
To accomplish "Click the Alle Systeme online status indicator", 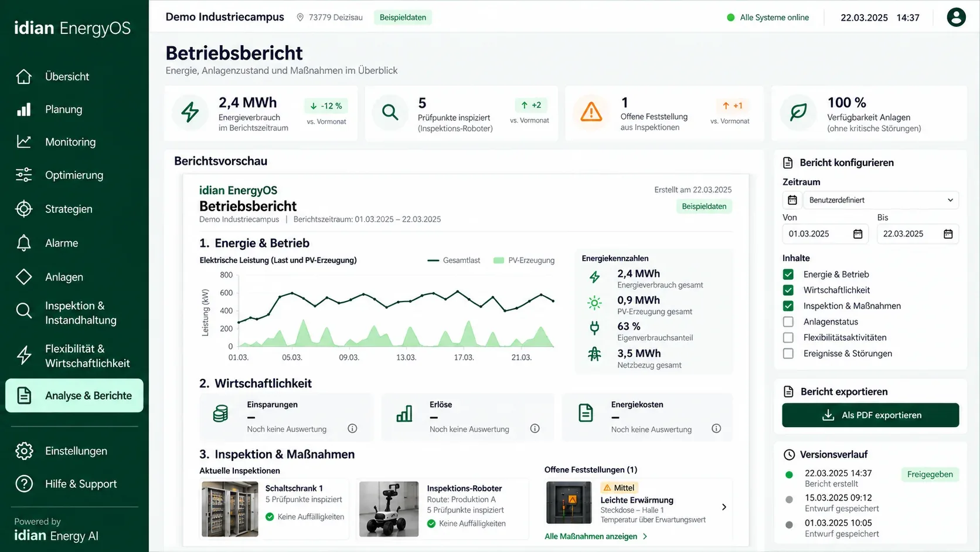I will (x=768, y=18).
